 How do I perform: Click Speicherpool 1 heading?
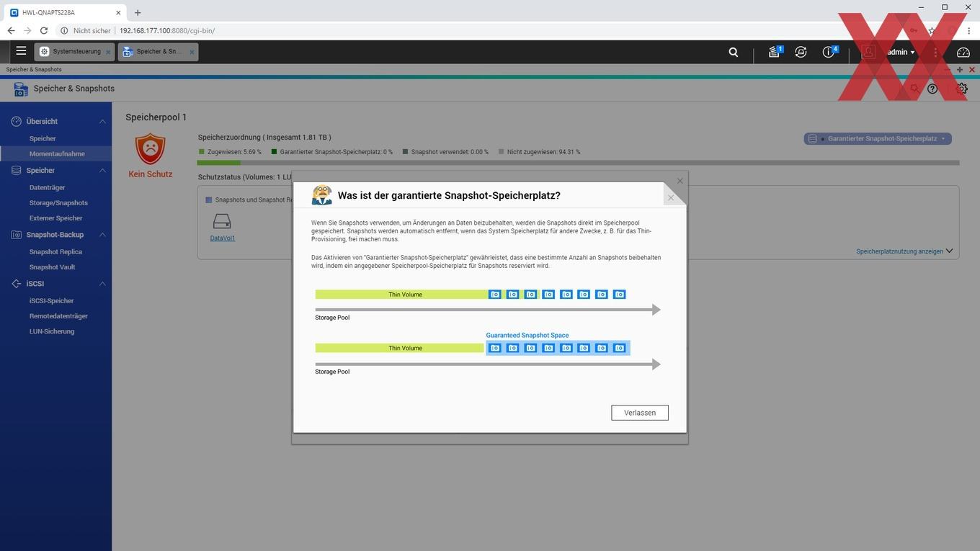click(156, 117)
